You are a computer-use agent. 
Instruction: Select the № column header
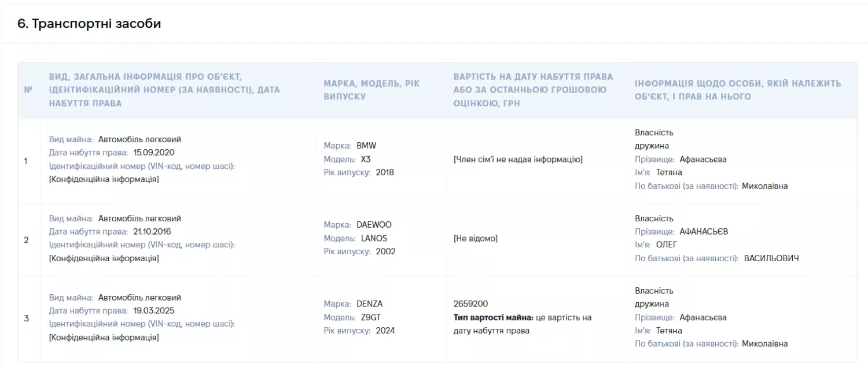coord(28,90)
